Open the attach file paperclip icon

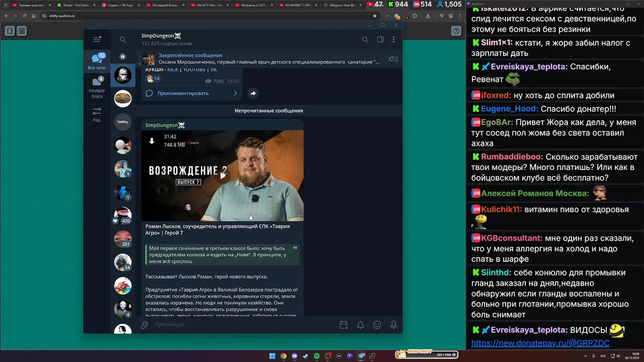pos(144,325)
